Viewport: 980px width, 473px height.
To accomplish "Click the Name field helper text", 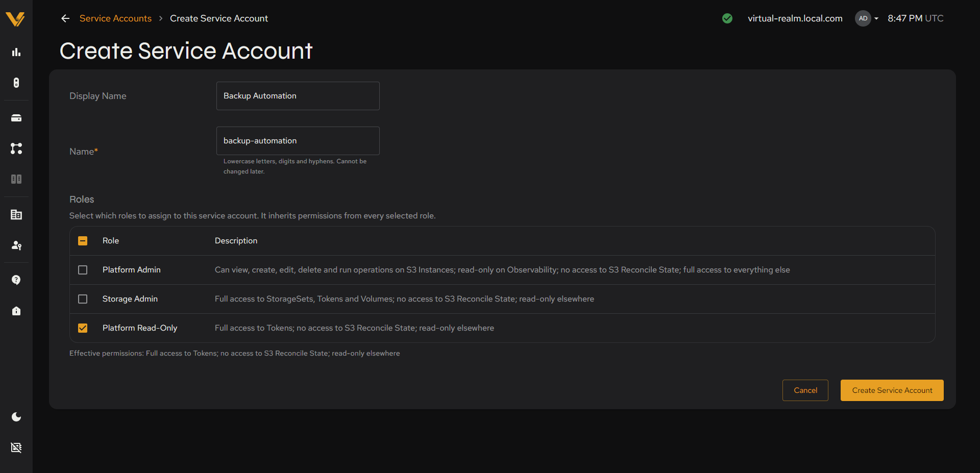I will click(x=295, y=166).
